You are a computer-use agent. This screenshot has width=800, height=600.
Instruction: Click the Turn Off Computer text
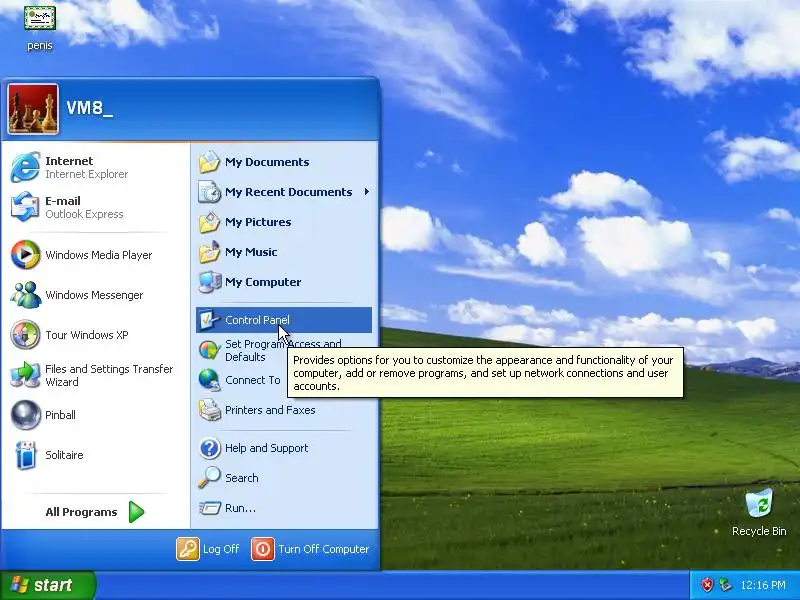[x=323, y=549]
